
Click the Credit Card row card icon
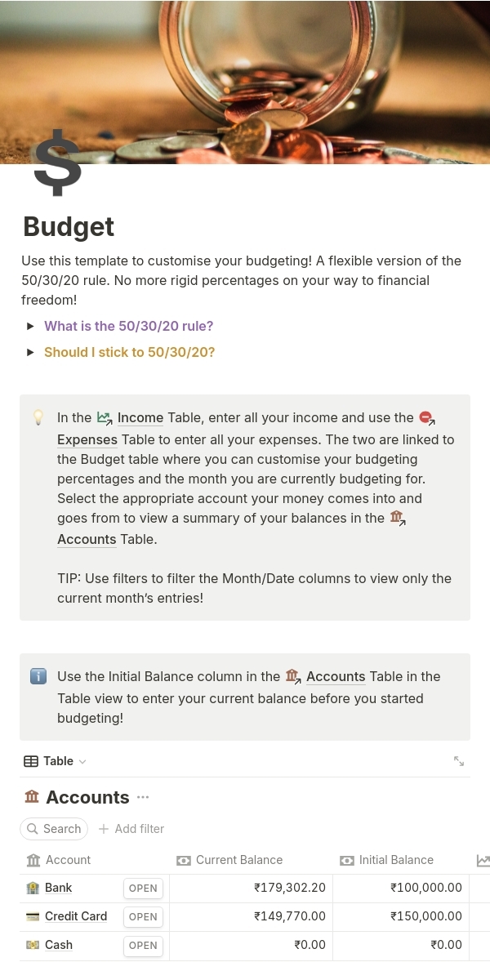(33, 916)
